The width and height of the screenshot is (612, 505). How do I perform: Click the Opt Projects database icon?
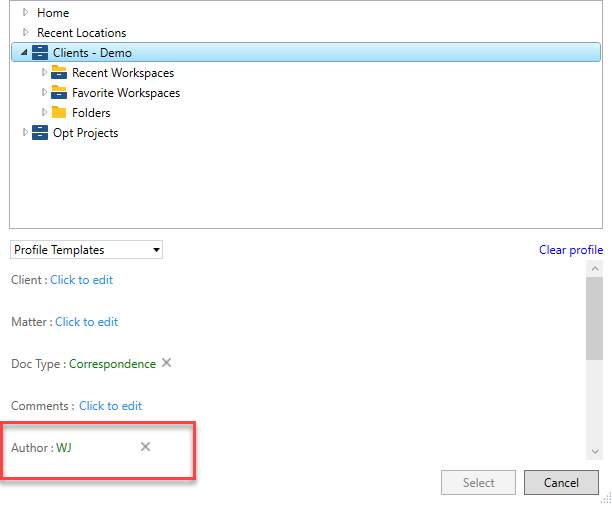tap(40, 132)
